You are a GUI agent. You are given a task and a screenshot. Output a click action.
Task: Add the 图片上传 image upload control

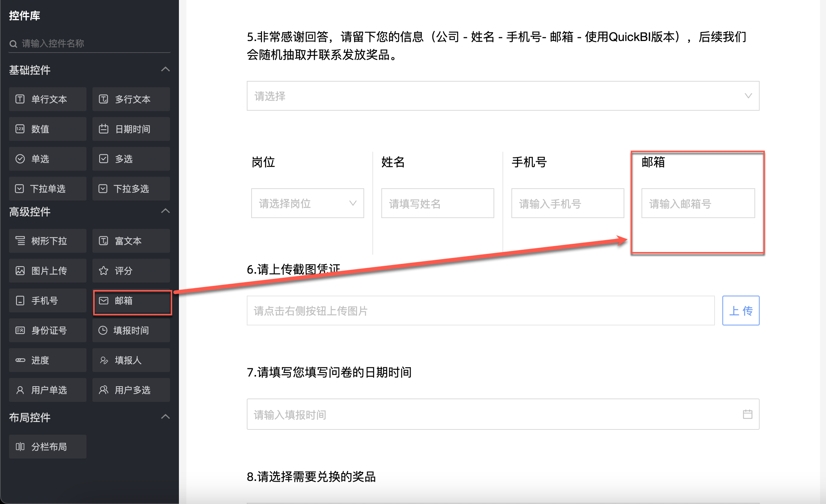click(48, 271)
